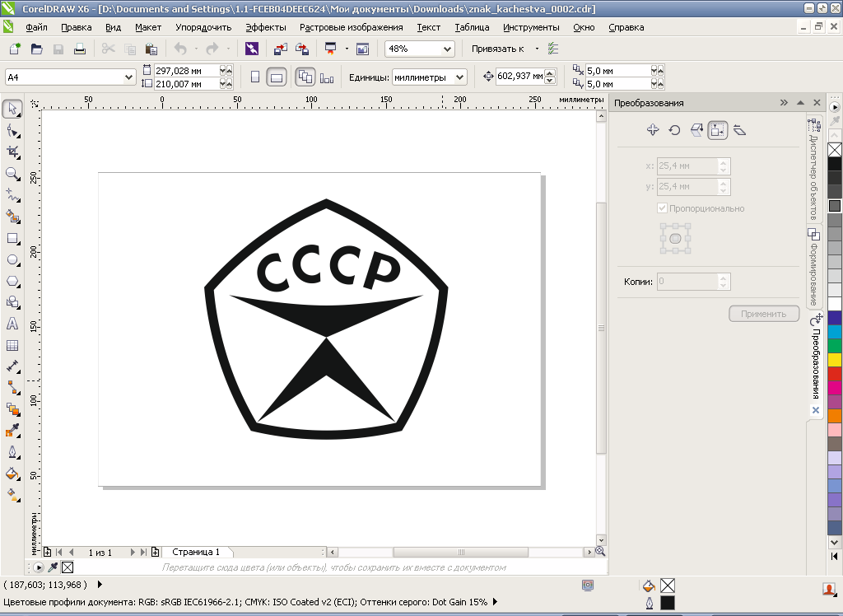Switch to Диспетчер объектов docker tab
The height and width of the screenshot is (616, 843).
[x=814, y=168]
